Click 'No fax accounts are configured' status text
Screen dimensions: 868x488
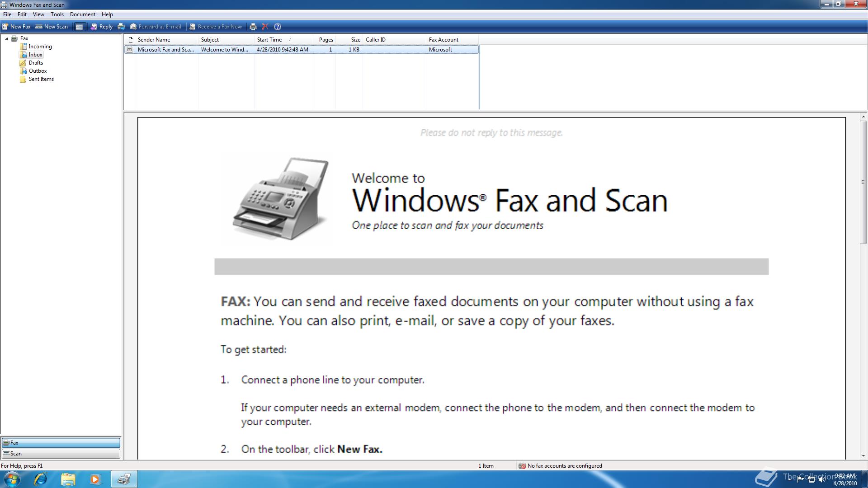tap(565, 466)
